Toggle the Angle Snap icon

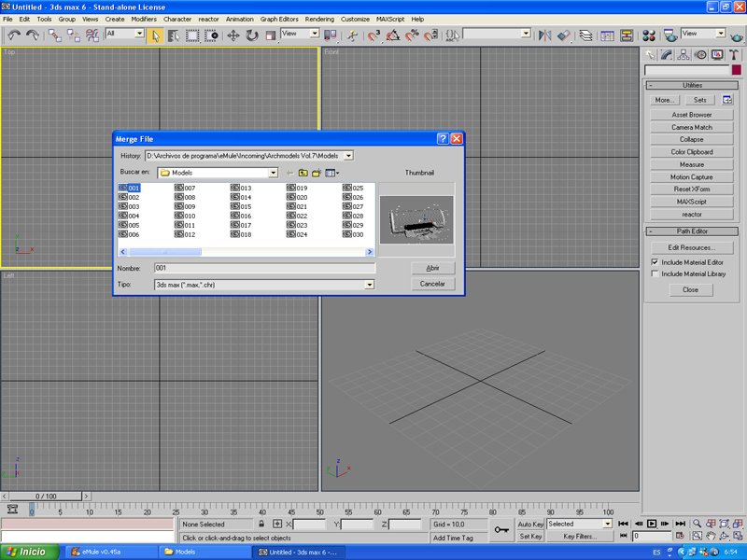pyautogui.click(x=392, y=35)
